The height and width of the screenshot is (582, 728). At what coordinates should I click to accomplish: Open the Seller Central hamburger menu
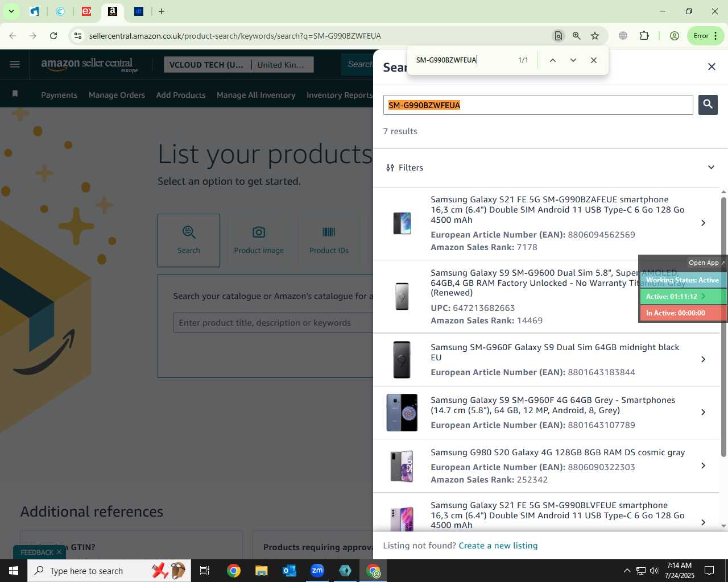coord(15,64)
